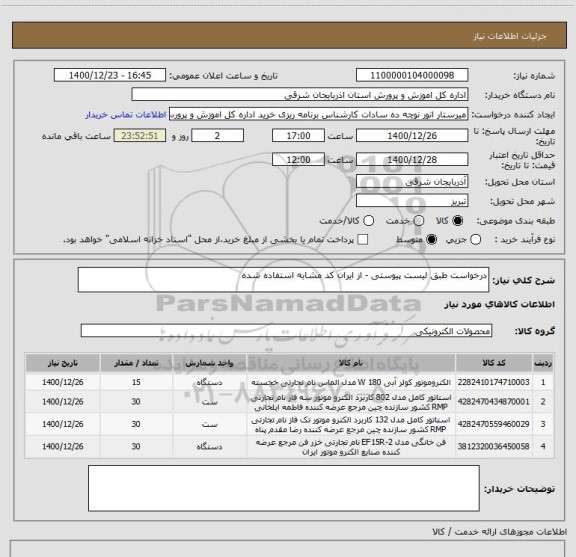Click delivery city field تبریز

tap(412, 201)
